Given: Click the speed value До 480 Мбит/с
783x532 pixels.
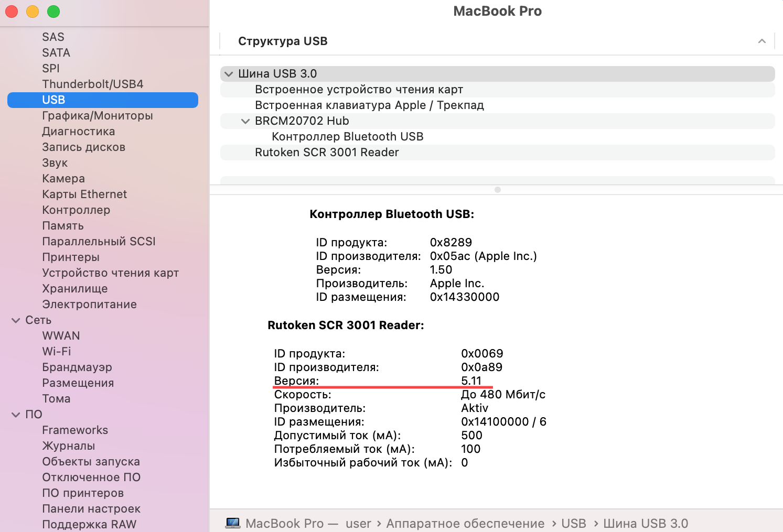Looking at the screenshot, I should click(503, 394).
